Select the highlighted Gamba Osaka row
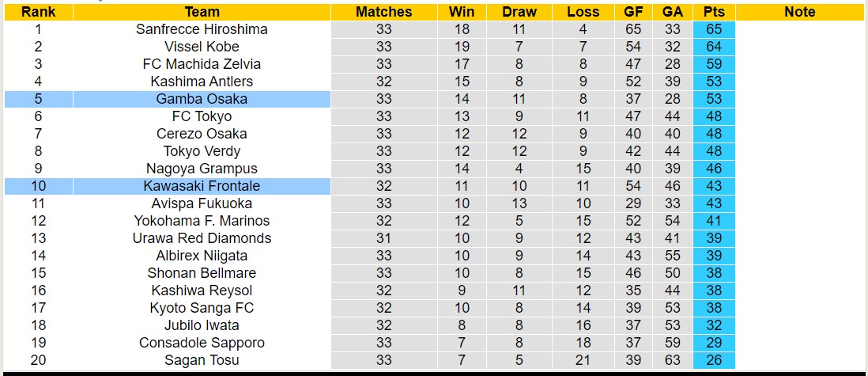This screenshot has height=376, width=868. 202,99
